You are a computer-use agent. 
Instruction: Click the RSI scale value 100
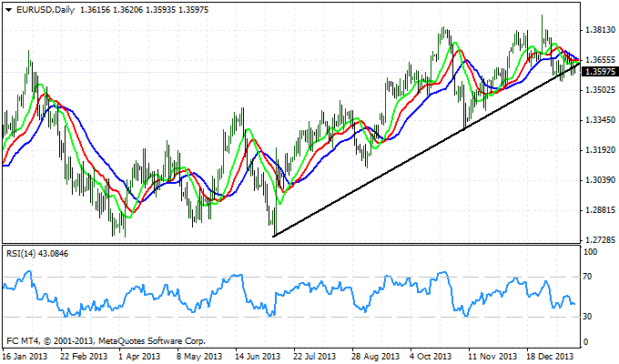[591, 252]
